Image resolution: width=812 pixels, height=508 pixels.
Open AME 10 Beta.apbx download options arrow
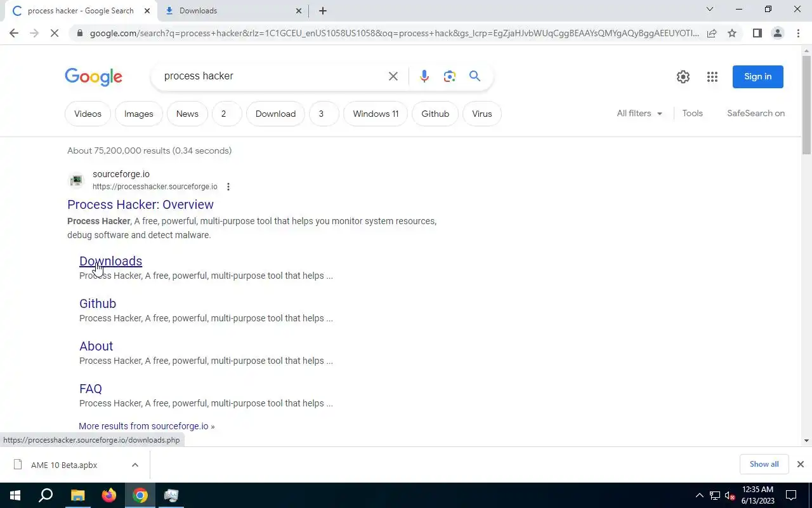coord(134,465)
